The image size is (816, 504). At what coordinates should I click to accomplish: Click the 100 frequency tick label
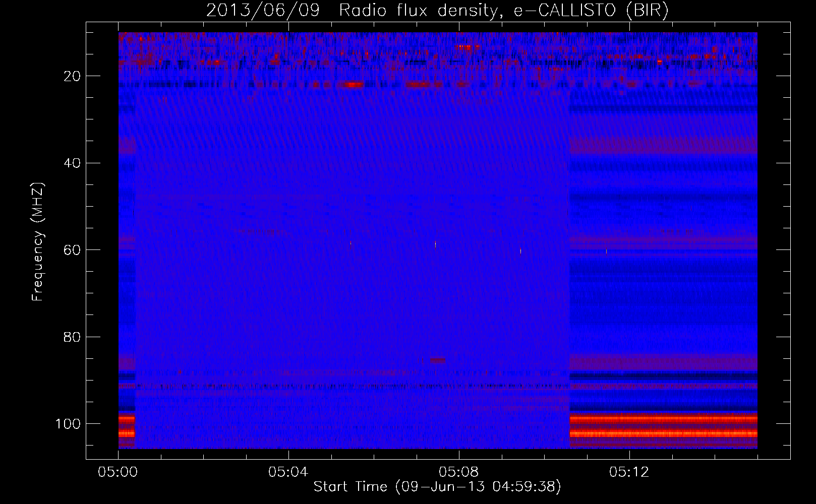click(x=69, y=424)
